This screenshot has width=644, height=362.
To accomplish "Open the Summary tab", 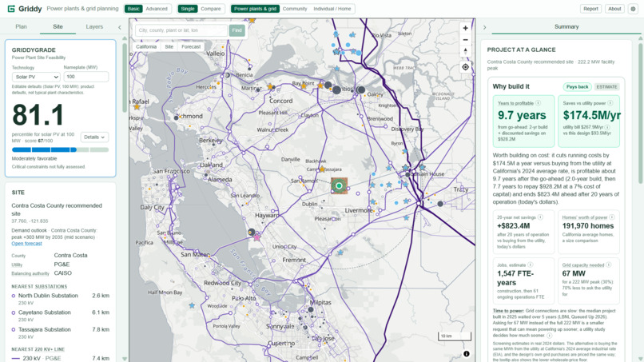I will tap(566, 26).
